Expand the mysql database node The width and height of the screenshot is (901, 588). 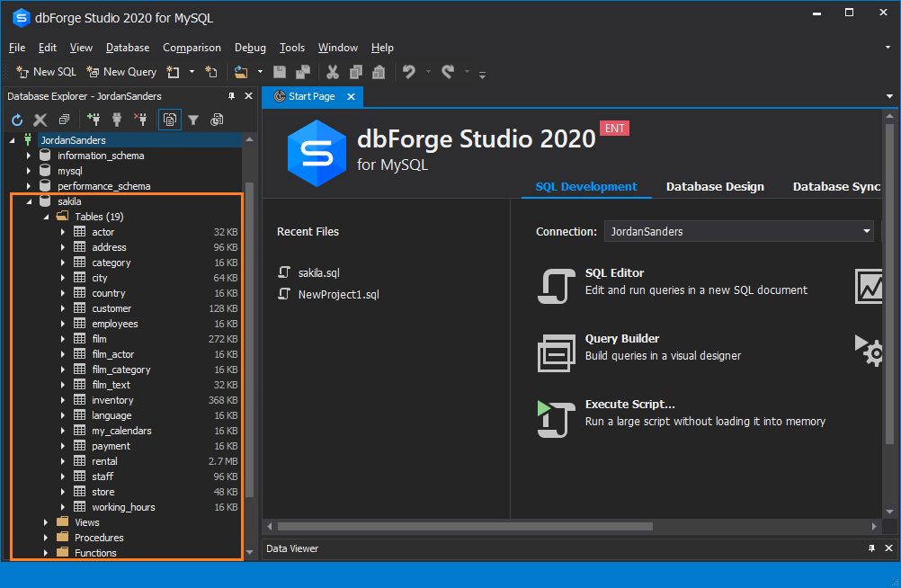tap(29, 171)
